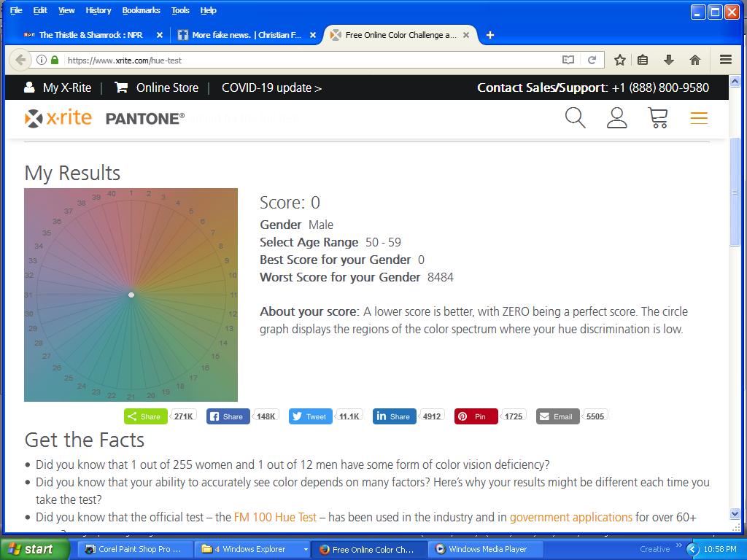Open a new tab with plus button
Image resolution: width=747 pixels, height=560 pixels.
click(490, 35)
